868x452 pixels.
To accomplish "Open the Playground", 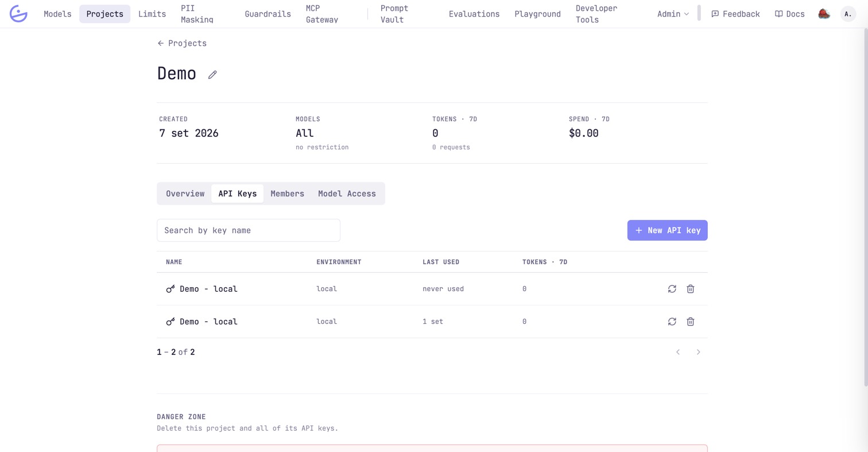I will tap(537, 14).
